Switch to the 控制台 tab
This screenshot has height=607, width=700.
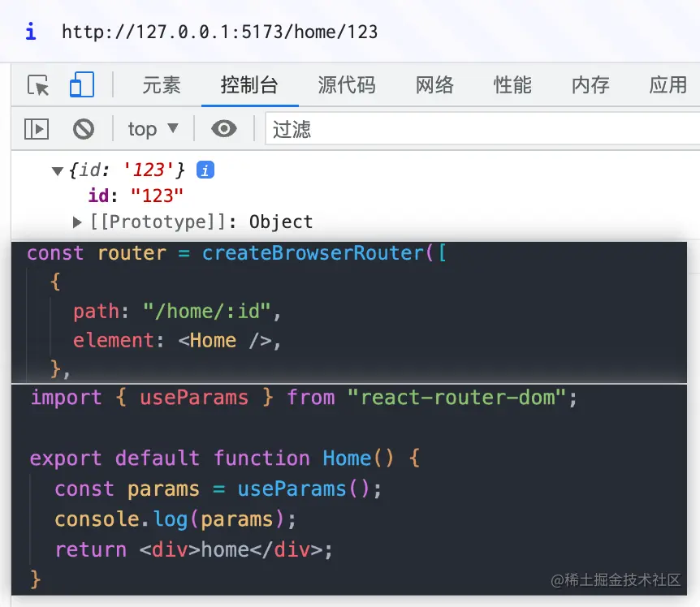(249, 84)
